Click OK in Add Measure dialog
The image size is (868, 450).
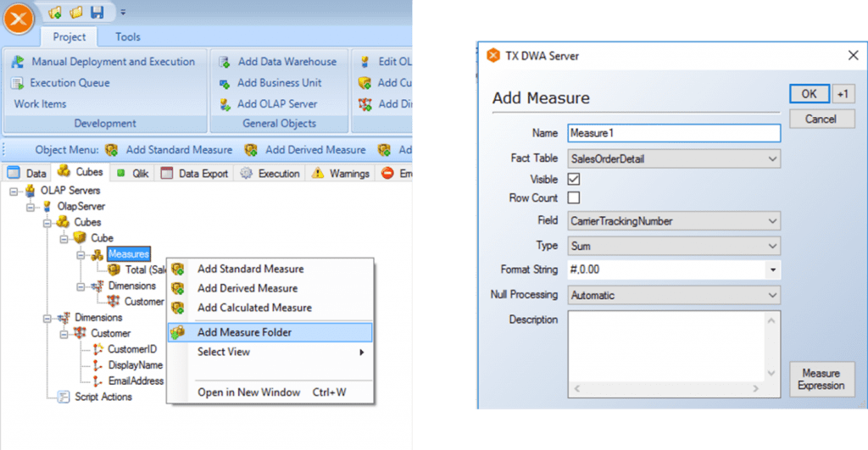click(810, 94)
